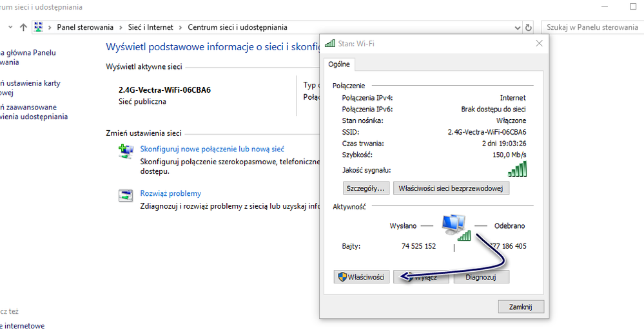Viewport: 644px width, 333px height.
Task: Click the Control Panel icon in address bar
Action: [x=39, y=28]
